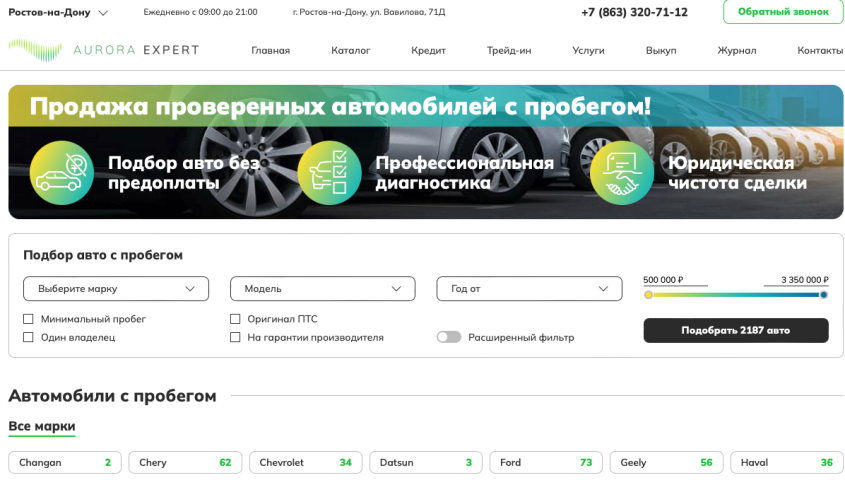The width and height of the screenshot is (845, 480).
Task: Click the Подбор авто без предоплаты banner text
Action: point(184,173)
